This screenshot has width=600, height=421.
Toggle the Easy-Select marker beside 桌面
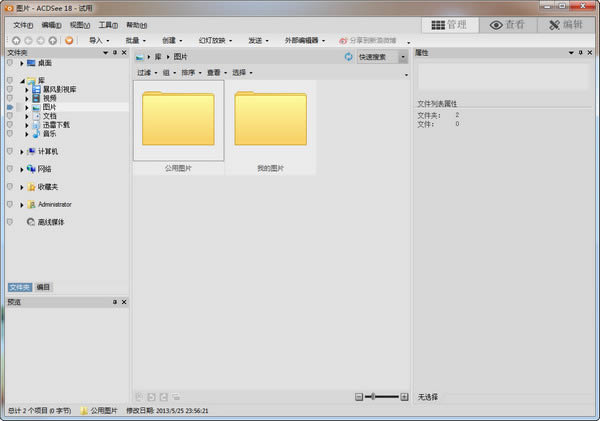pos(10,63)
